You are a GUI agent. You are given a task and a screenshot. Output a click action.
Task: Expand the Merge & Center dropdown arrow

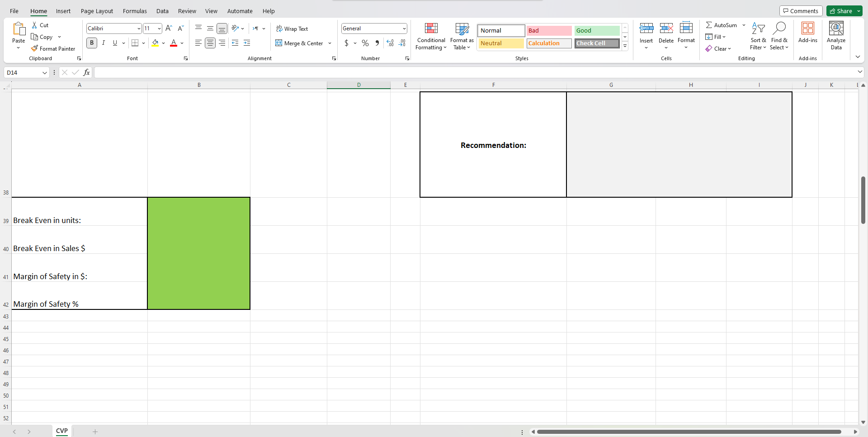click(x=330, y=43)
